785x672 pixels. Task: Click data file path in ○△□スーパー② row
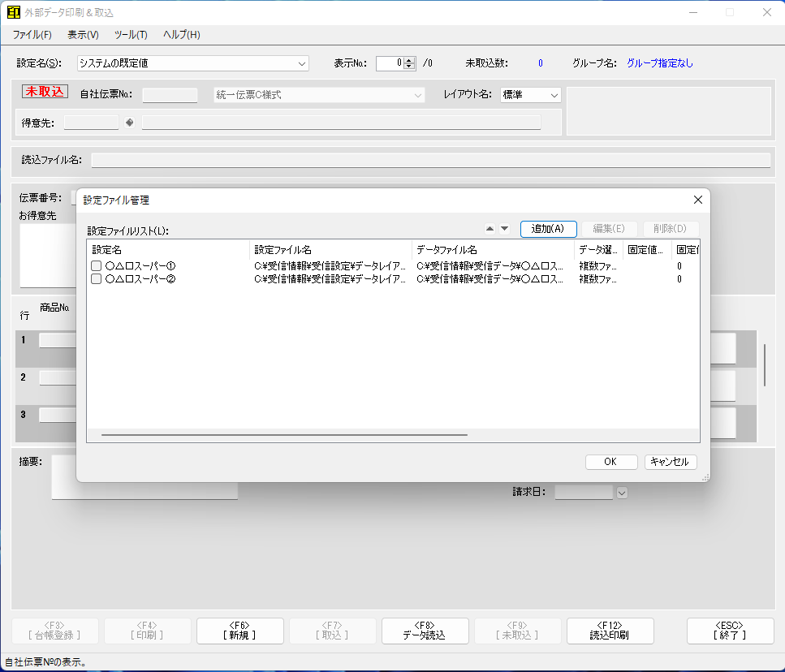490,278
